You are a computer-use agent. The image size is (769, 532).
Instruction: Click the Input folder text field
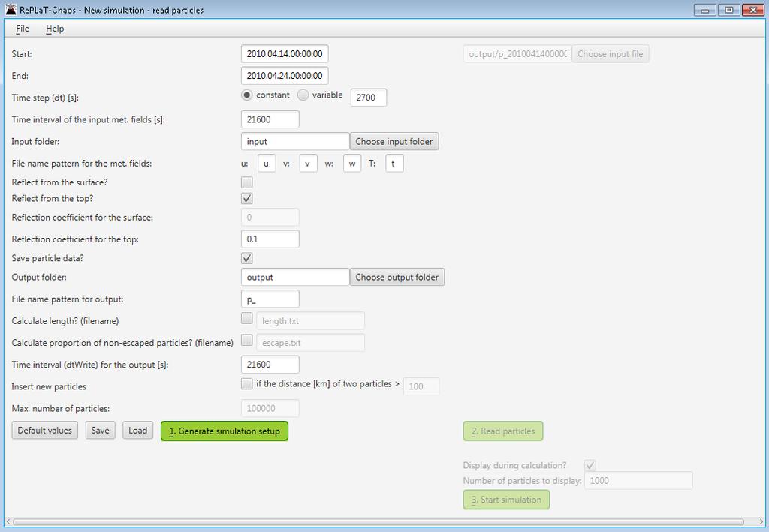pos(295,142)
